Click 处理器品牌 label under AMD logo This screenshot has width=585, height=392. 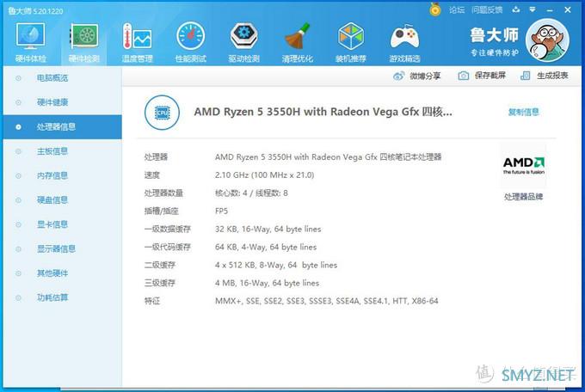click(x=523, y=197)
